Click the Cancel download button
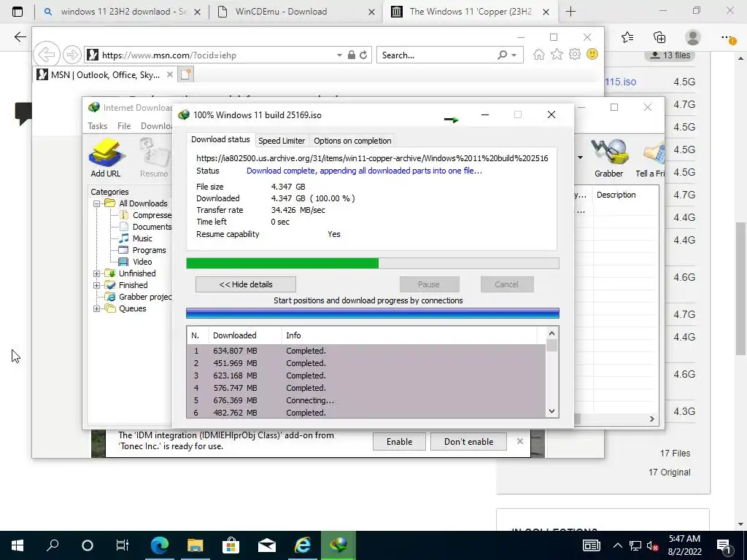The image size is (747, 560). pos(507,284)
